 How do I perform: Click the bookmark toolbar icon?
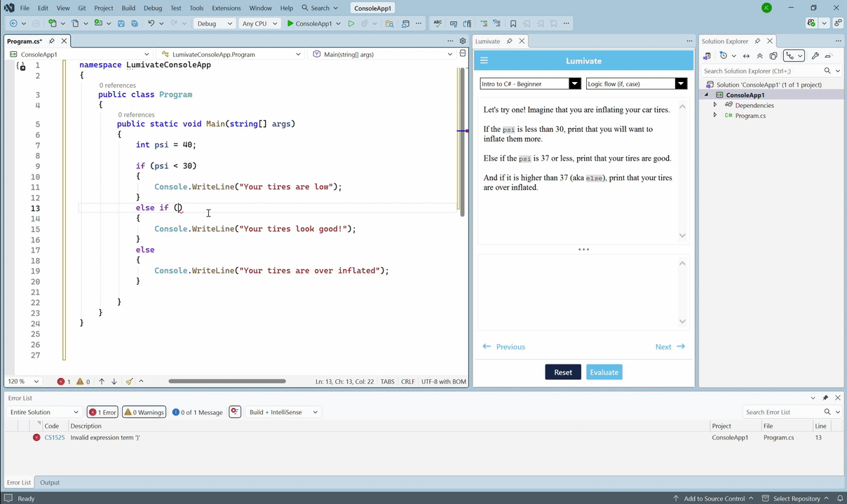coord(513,23)
